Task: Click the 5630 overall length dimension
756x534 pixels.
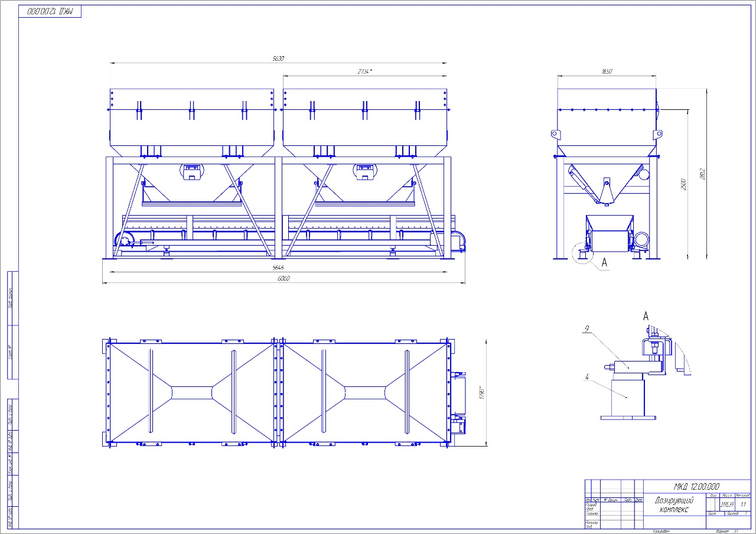Action: point(278,58)
